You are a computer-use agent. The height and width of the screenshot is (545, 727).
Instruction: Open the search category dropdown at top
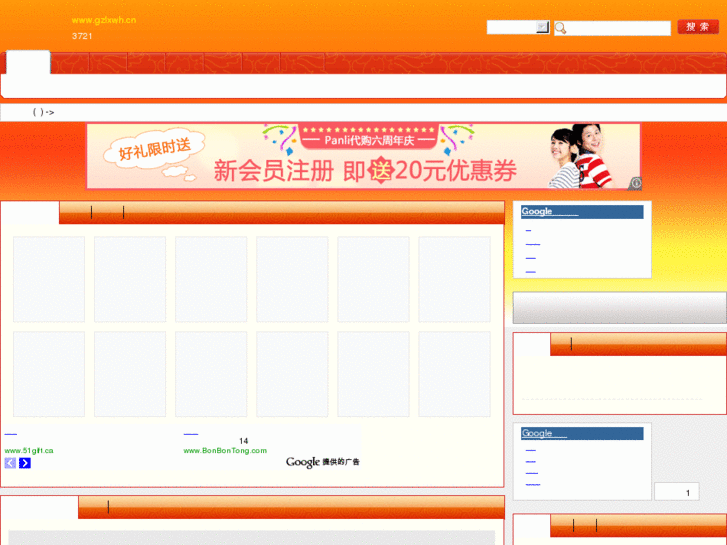tap(518, 27)
